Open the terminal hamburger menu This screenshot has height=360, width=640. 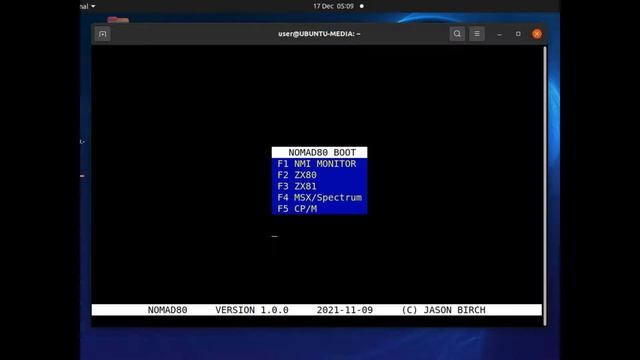pos(477,34)
